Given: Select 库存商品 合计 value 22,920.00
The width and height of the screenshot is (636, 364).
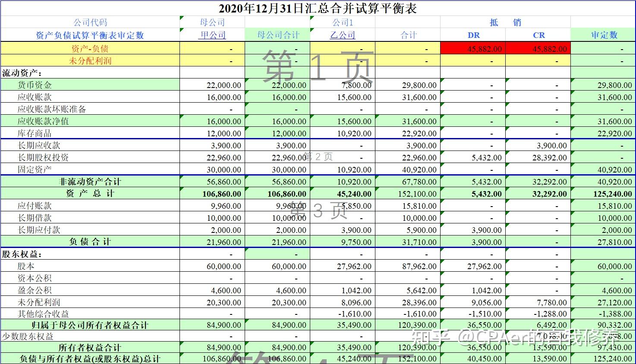Looking at the screenshot, I should 419,134.
